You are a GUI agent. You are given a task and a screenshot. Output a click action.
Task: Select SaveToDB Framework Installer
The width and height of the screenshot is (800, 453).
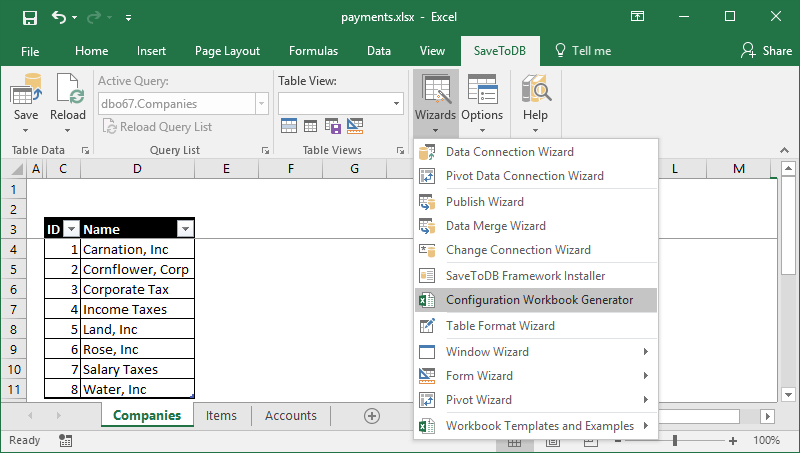pos(536,276)
